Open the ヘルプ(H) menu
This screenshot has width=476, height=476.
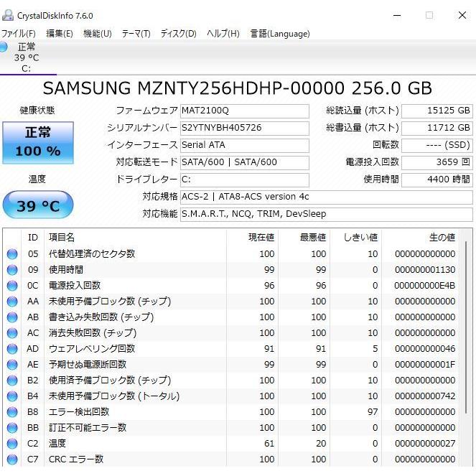point(223,34)
